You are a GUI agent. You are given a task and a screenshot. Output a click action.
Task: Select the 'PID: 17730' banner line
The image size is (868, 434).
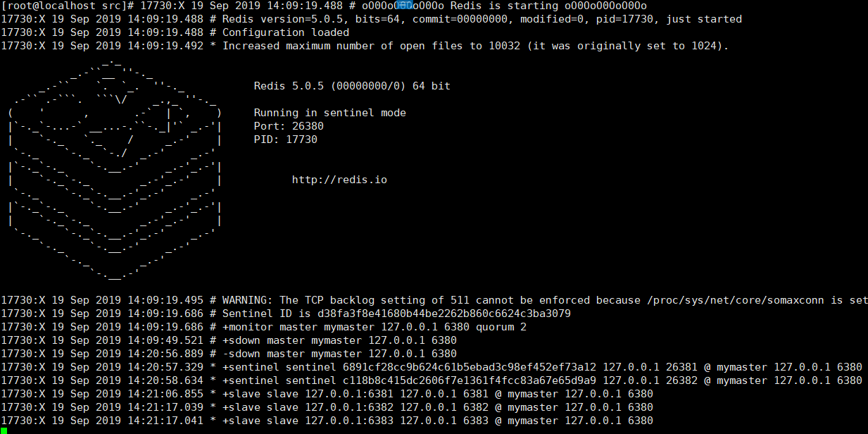pyautogui.click(x=286, y=139)
